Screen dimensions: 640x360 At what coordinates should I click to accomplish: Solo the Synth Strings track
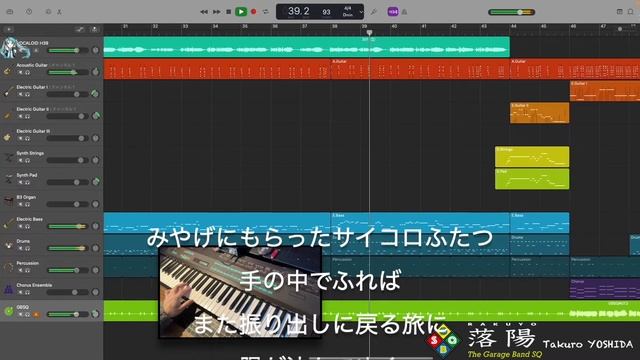[x=27, y=160]
